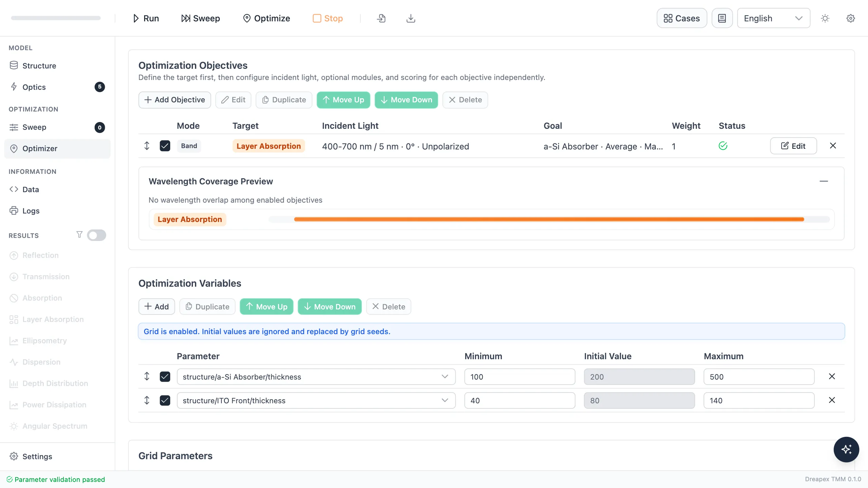Viewport: 868px width, 488px height.
Task: Click the results filter funnel icon
Action: [x=79, y=235]
